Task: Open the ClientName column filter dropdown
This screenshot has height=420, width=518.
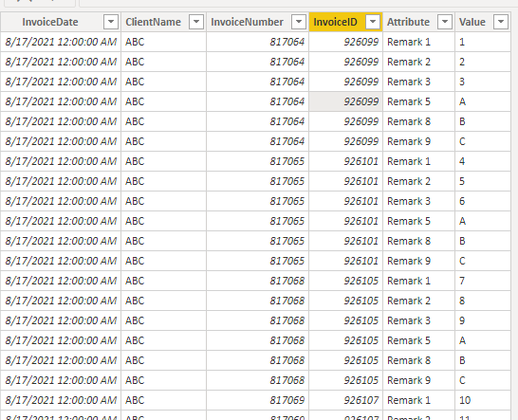Action: [196, 22]
